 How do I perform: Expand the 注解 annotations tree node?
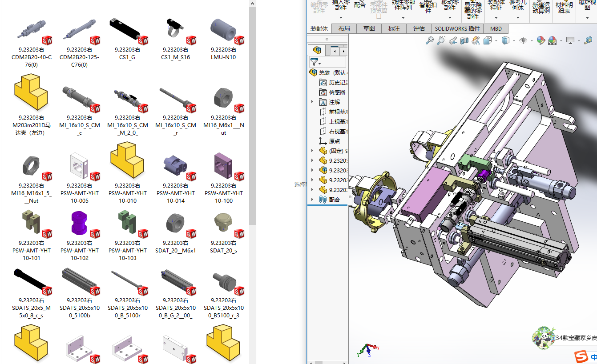click(x=312, y=102)
